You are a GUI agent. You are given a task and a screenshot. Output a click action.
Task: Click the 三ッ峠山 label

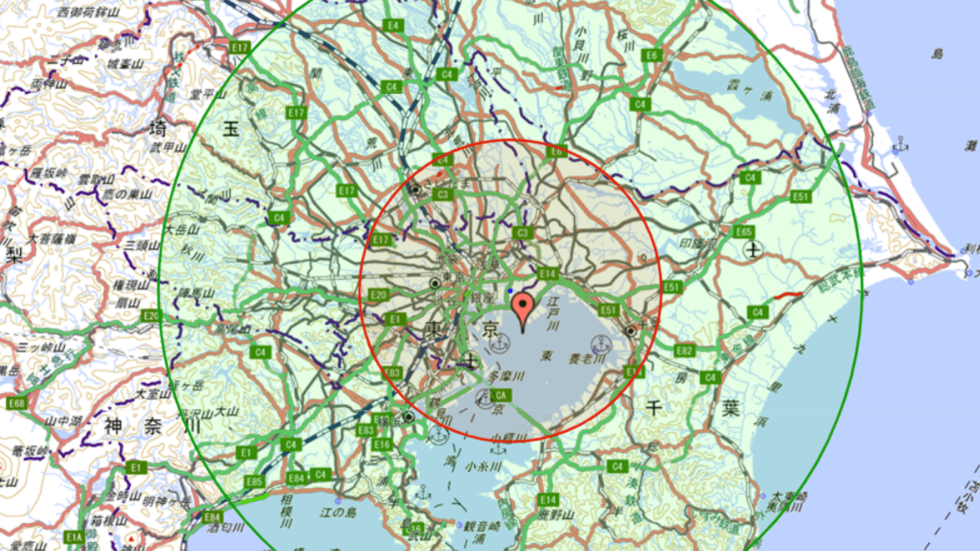pos(42,347)
